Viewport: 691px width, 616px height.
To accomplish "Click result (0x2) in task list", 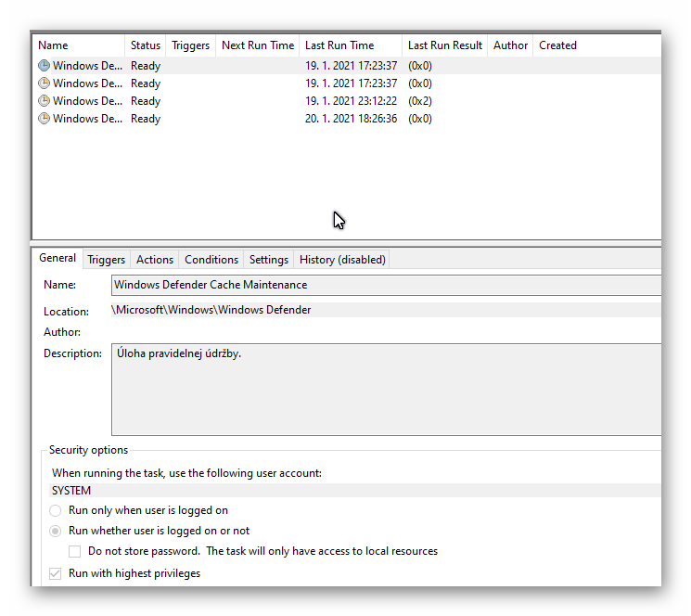I will (420, 101).
